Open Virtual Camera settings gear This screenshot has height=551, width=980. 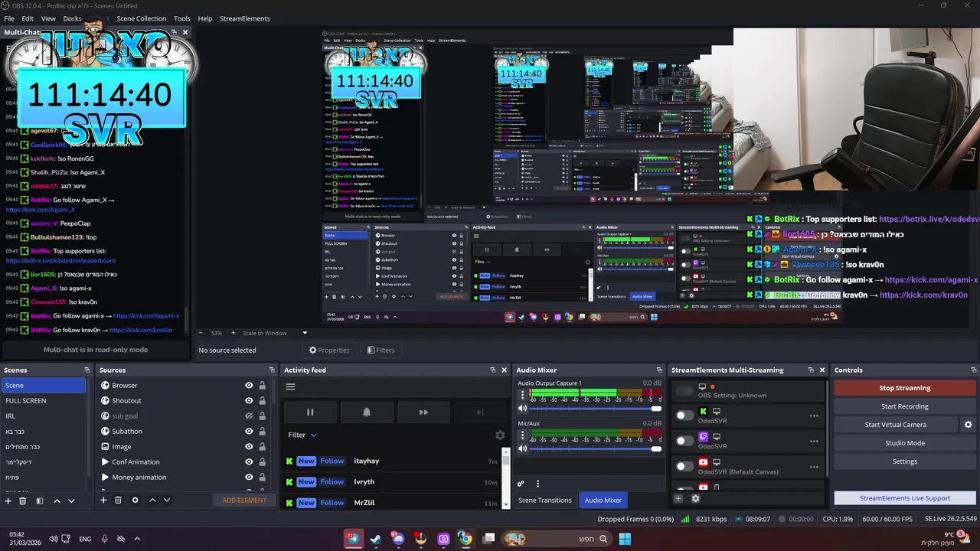968,425
